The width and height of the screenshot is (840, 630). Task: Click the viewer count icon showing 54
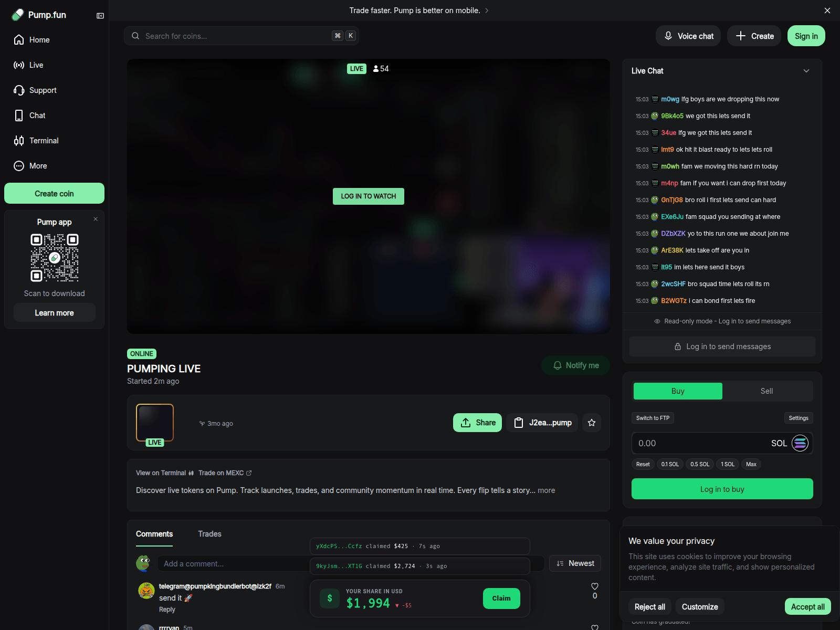coord(376,69)
